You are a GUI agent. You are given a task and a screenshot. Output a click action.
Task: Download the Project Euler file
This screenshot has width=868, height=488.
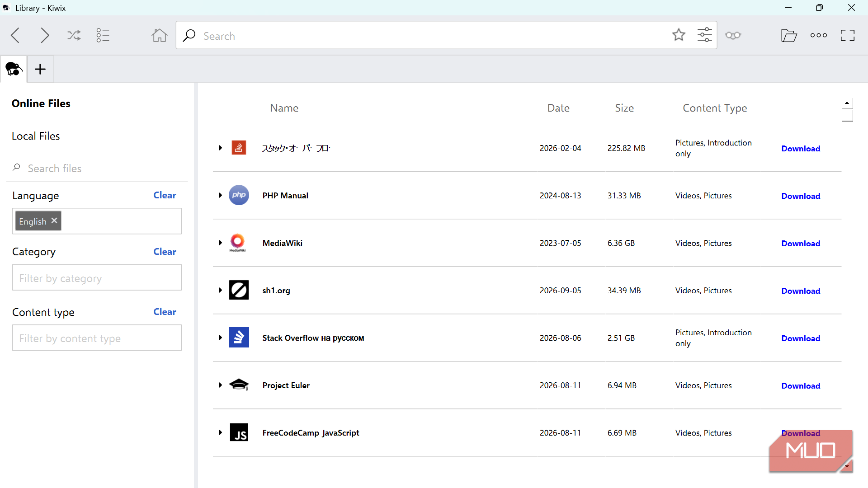coord(801,386)
